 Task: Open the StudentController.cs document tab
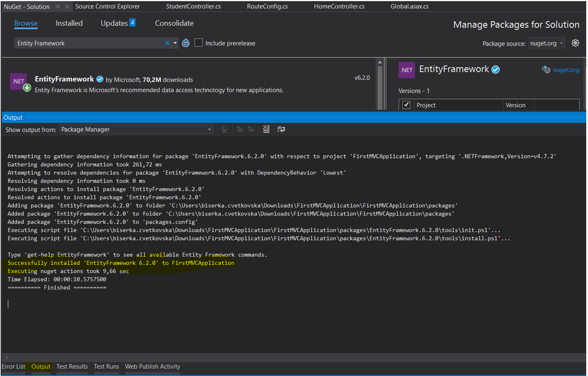193,6
